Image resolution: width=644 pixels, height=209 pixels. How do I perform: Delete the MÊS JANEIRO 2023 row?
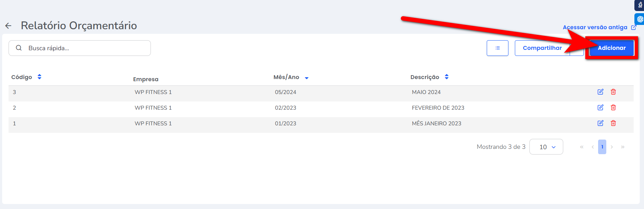[613, 123]
